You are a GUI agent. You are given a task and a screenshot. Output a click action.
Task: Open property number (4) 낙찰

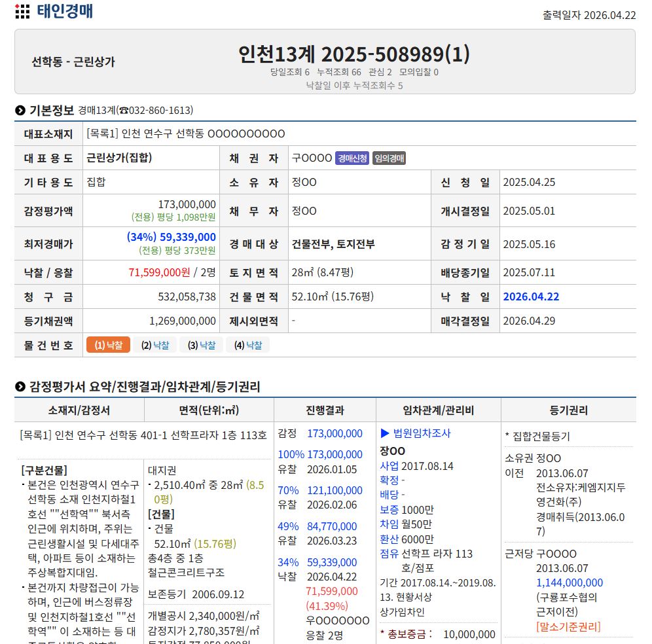coord(247,345)
